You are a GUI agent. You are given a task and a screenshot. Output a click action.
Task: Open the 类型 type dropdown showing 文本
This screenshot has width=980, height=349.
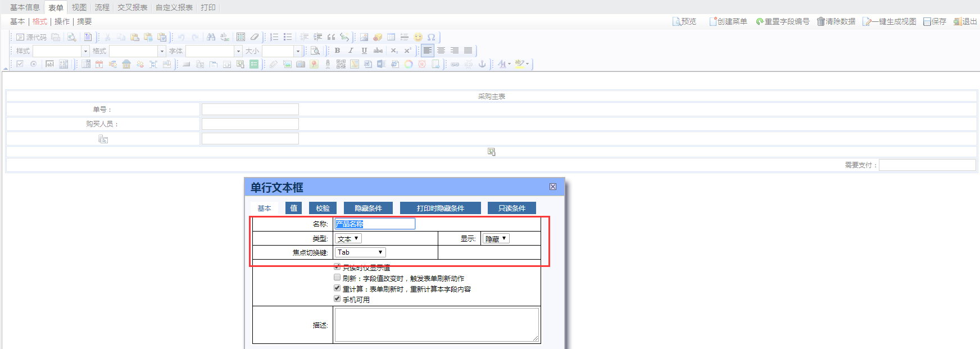tap(348, 239)
